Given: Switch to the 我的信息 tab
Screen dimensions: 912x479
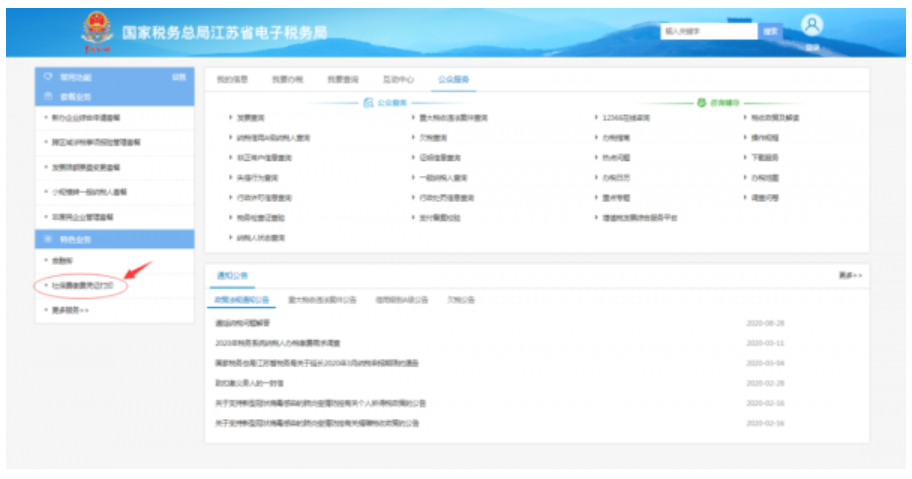Looking at the screenshot, I should coord(231,79).
